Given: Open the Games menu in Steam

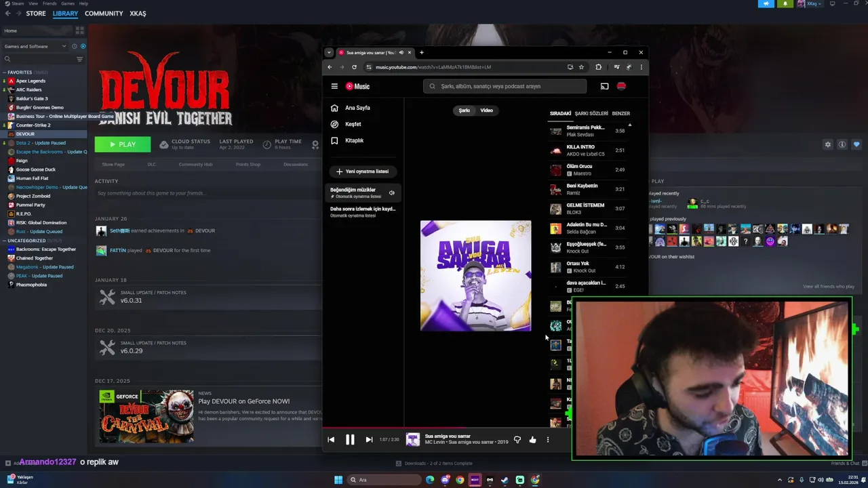Looking at the screenshot, I should tap(68, 3).
